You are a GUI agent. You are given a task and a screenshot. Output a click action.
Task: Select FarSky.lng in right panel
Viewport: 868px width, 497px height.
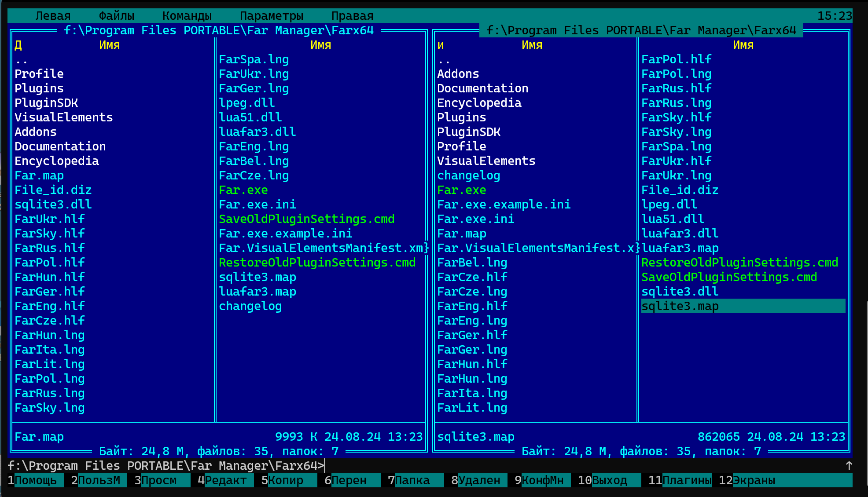tap(677, 132)
